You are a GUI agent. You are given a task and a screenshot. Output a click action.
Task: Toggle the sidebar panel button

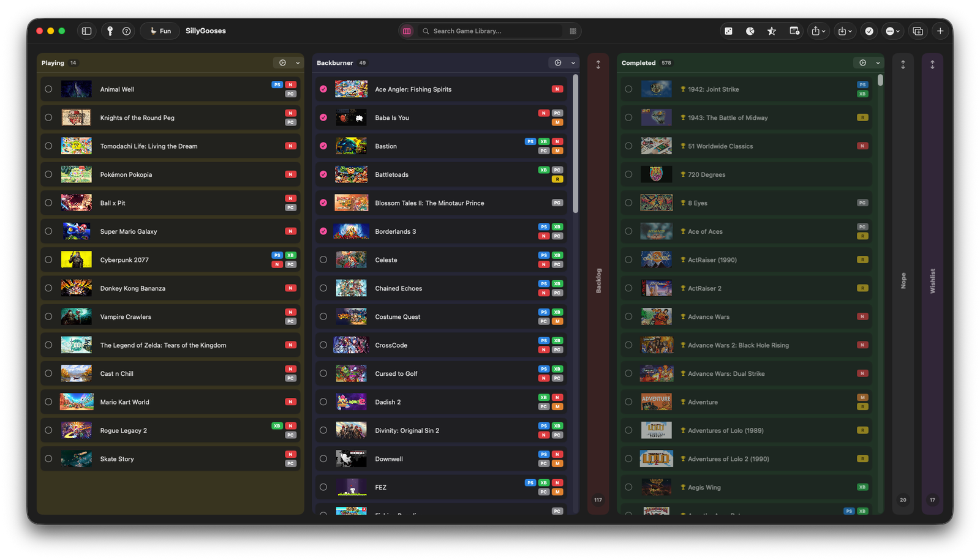tap(86, 31)
